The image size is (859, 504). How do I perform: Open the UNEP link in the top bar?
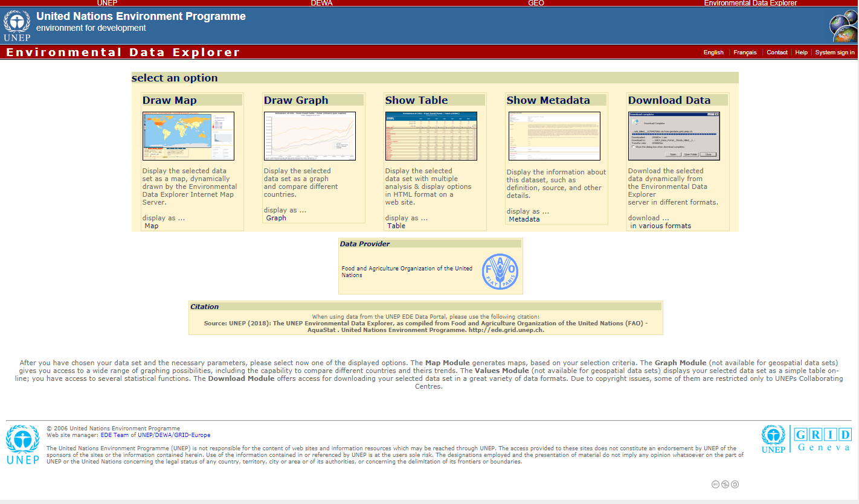click(107, 3)
